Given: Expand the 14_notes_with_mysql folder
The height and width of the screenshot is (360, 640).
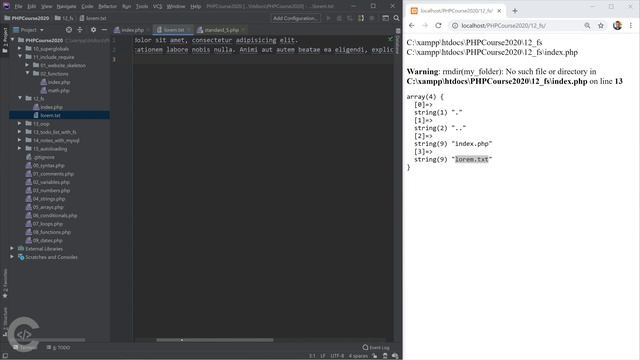Looking at the screenshot, I should 20,140.
